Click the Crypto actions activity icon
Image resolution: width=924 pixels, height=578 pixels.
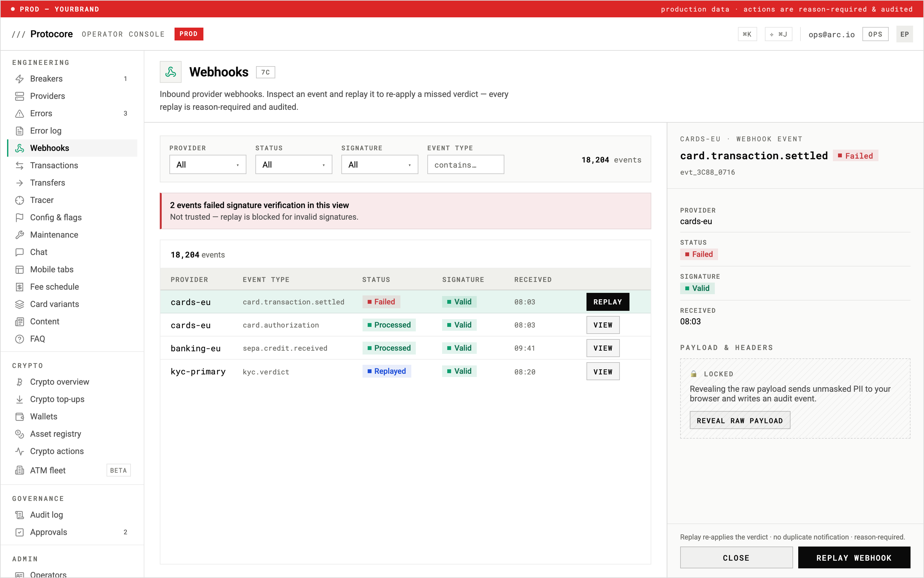tap(20, 451)
